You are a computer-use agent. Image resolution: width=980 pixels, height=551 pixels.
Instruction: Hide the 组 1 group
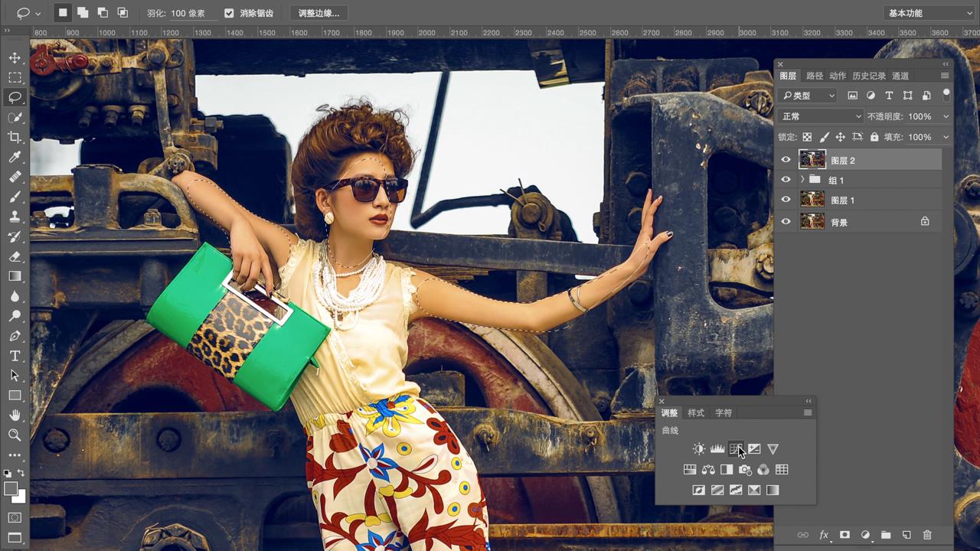786,180
